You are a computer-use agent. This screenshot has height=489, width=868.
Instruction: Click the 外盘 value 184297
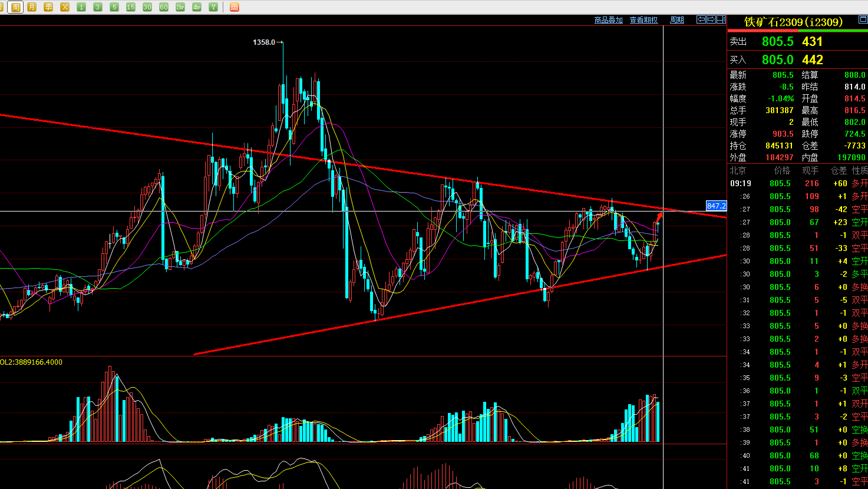779,157
